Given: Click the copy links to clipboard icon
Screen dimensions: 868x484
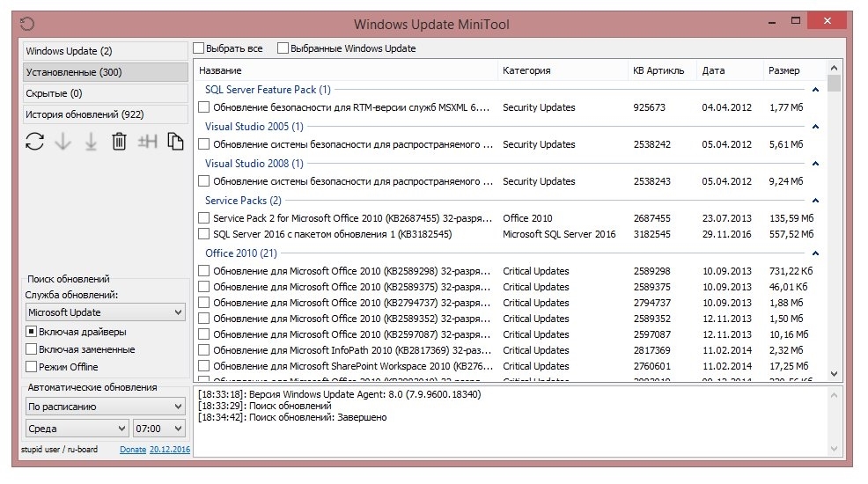Looking at the screenshot, I should click(175, 142).
